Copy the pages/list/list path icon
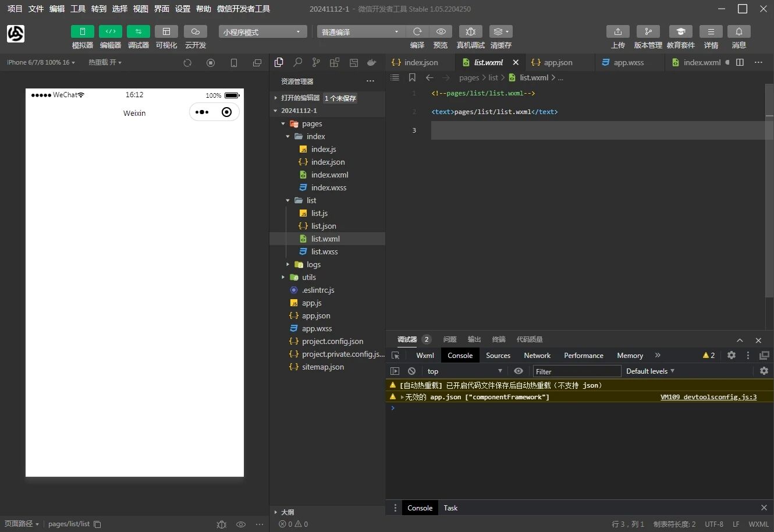 [97, 524]
